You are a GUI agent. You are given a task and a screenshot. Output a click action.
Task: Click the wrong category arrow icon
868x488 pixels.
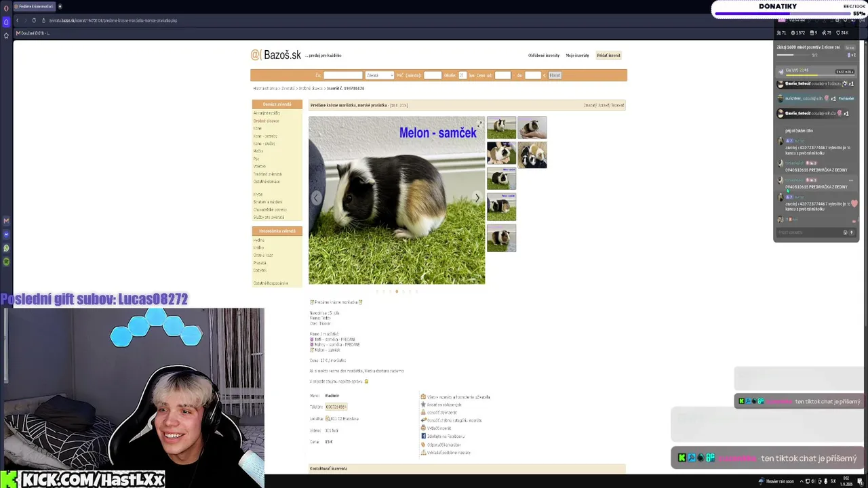(423, 420)
